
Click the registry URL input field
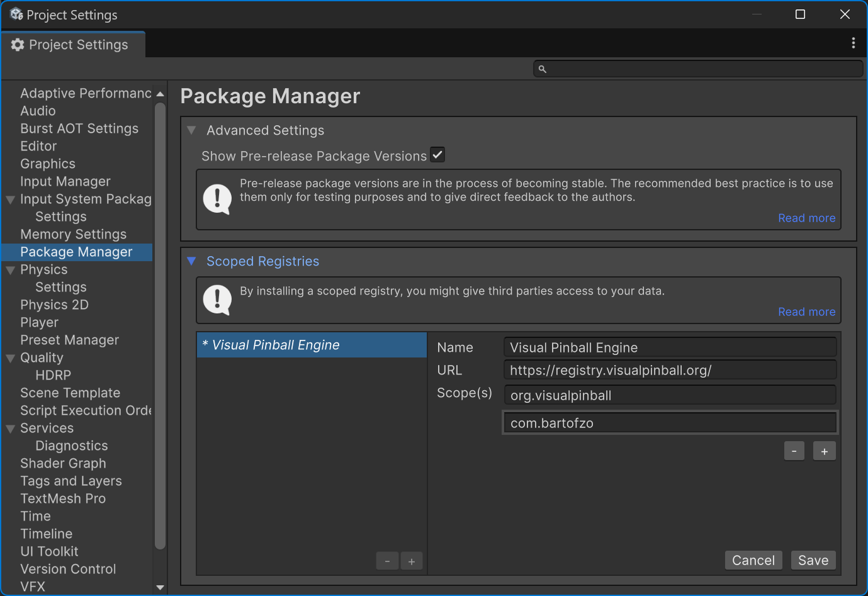pos(670,370)
